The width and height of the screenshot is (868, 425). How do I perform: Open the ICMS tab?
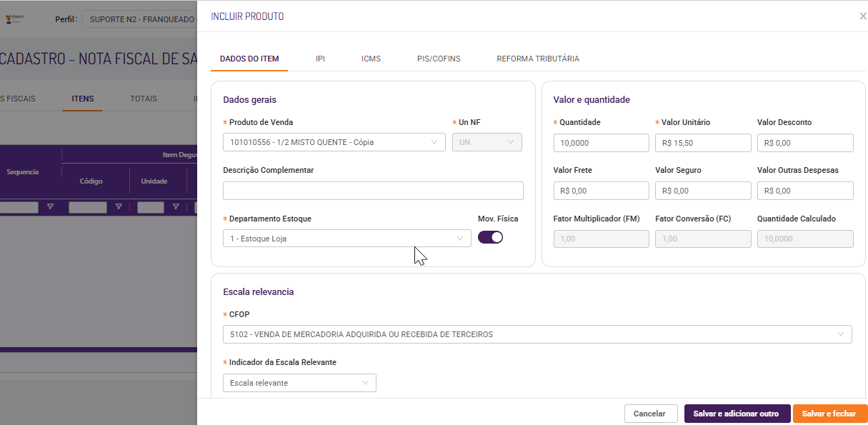[371, 59]
